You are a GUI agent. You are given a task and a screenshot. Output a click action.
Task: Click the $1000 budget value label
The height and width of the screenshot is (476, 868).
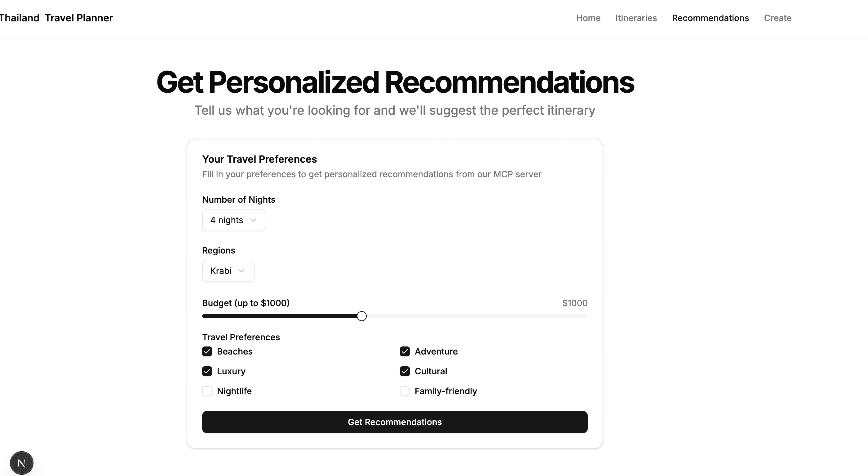(x=574, y=303)
